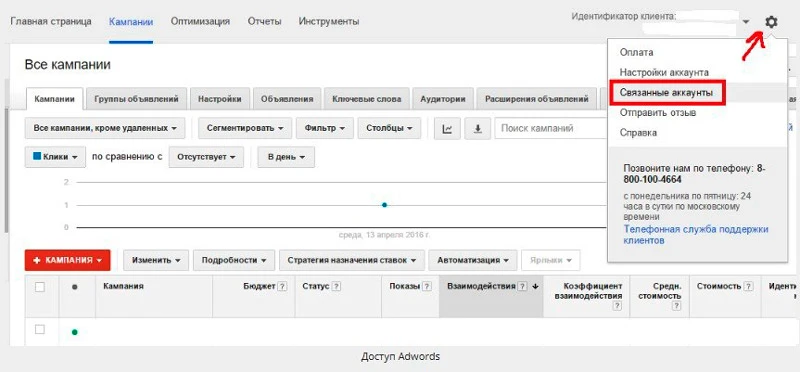Click help icon next to Стоимость
800x372 pixels.
[x=748, y=287]
